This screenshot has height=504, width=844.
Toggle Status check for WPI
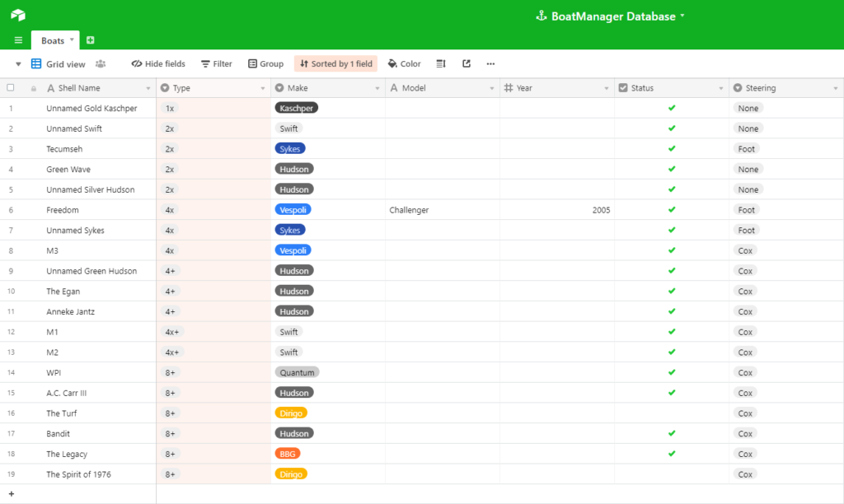[672, 372]
